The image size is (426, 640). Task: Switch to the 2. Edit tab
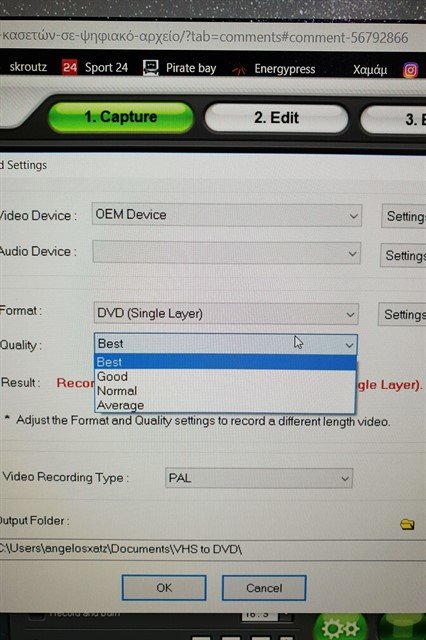pos(277,118)
